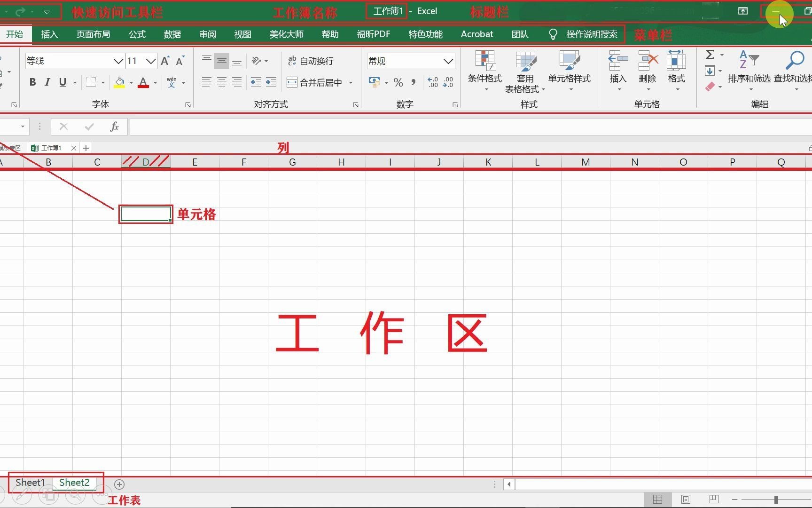This screenshot has width=812, height=508.
Task: Apply percent style
Action: [398, 82]
